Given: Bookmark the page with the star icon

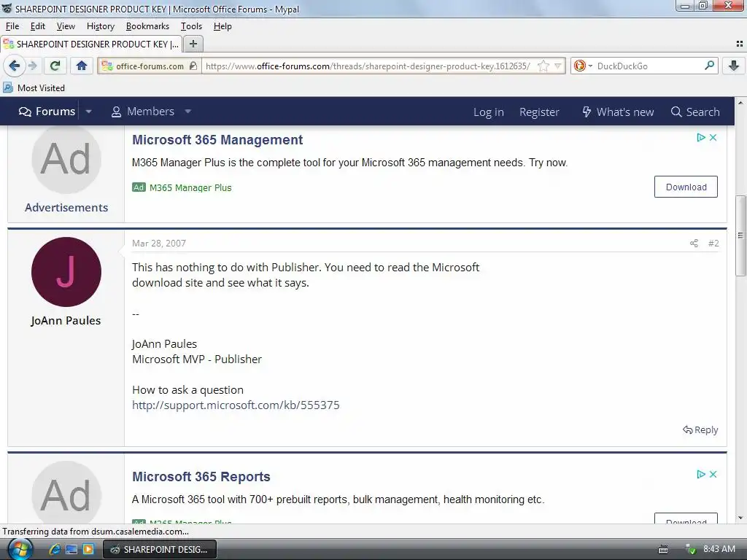Looking at the screenshot, I should [543, 66].
